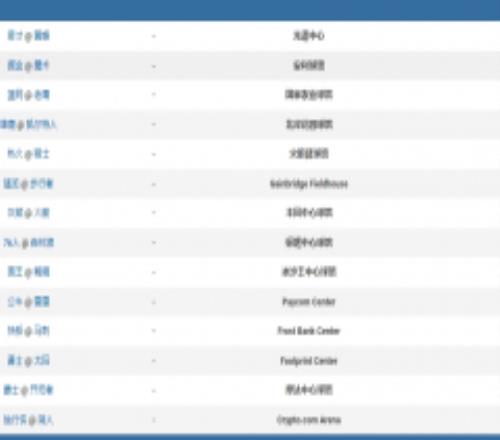Select the Footprint Center venue cell

coord(309,361)
